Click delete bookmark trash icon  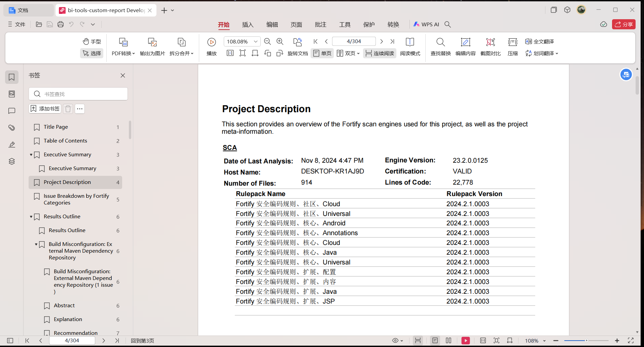(68, 108)
